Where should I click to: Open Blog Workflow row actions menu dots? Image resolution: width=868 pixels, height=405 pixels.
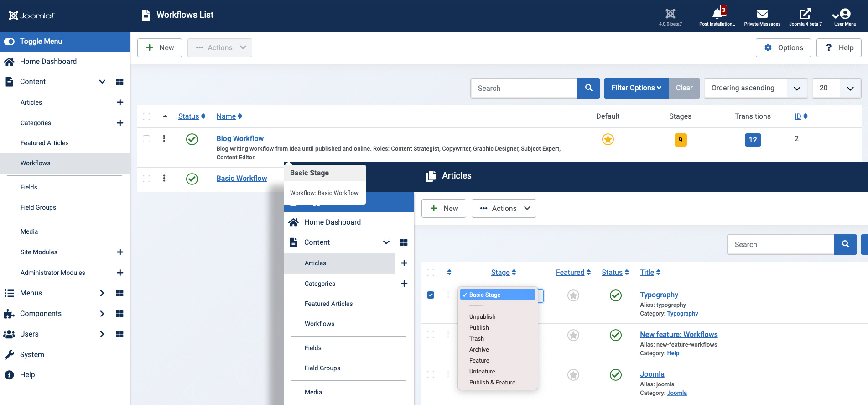164,139
